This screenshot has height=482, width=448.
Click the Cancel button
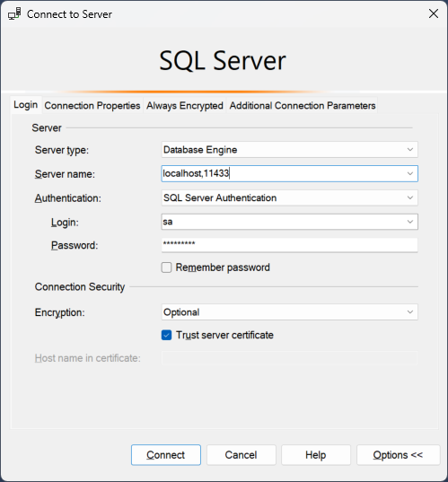(242, 455)
